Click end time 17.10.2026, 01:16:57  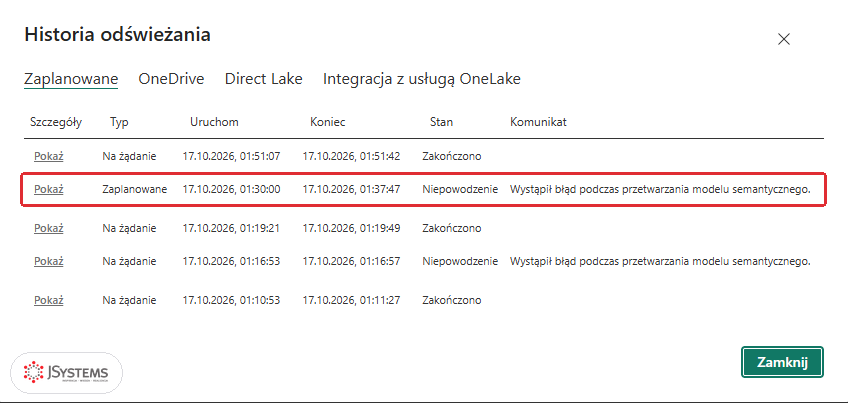point(351,261)
